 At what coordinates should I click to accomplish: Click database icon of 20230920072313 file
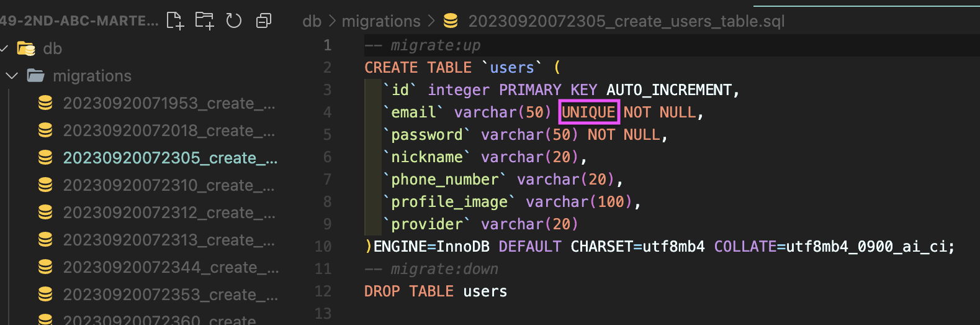tap(45, 240)
